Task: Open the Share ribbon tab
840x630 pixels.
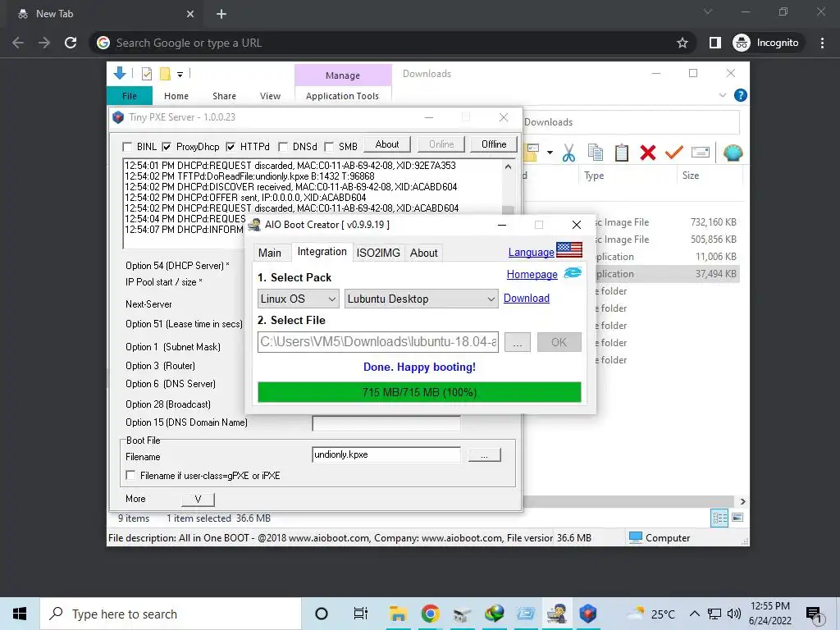Action: [x=224, y=96]
